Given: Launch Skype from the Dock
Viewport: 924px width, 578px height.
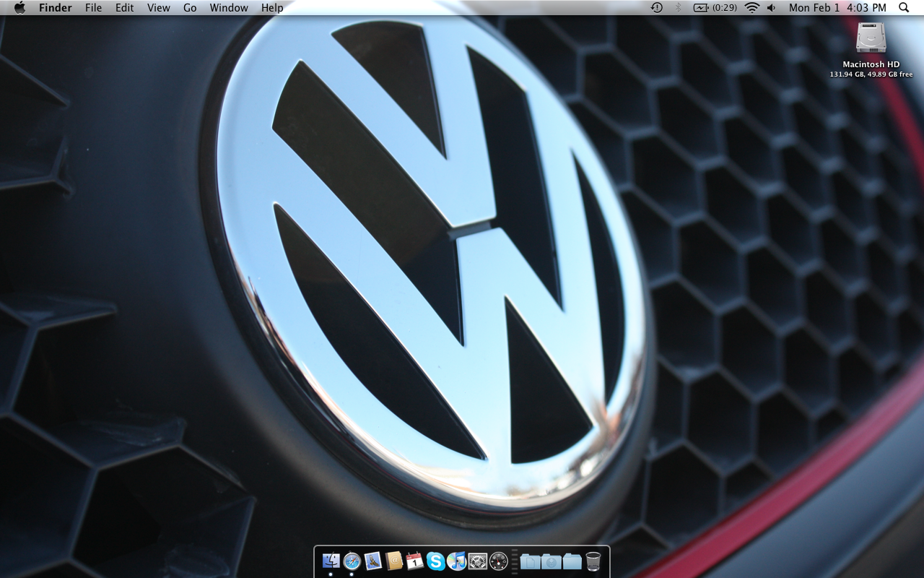Looking at the screenshot, I should [x=435, y=561].
